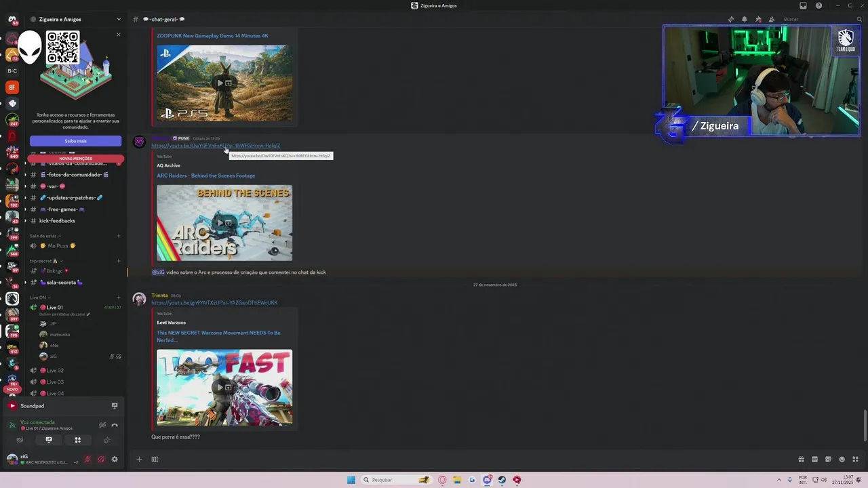
Task: Open the link-gc channel
Action: [x=75, y=271]
